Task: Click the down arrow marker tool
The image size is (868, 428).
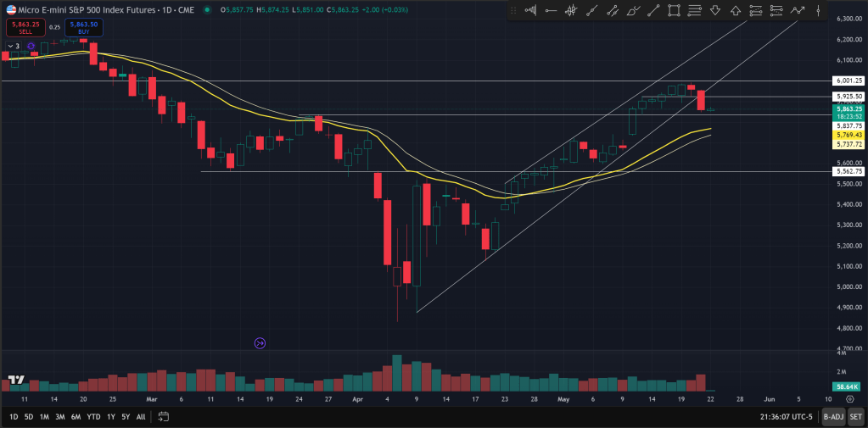Action: (x=715, y=10)
